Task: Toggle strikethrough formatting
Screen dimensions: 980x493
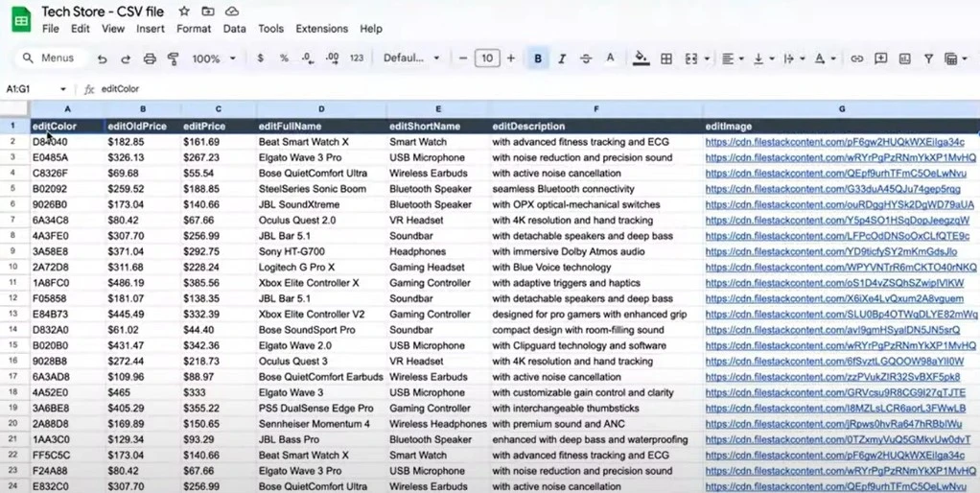Action: [x=586, y=59]
